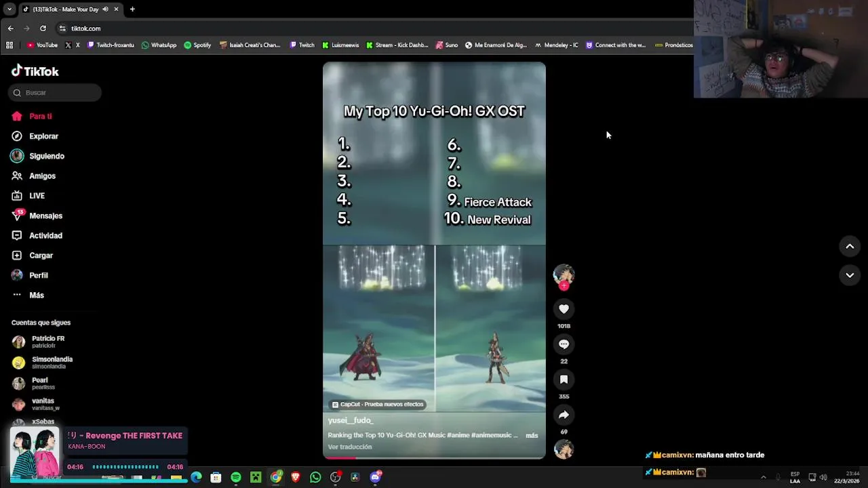Show hidden system tray icons
Screen dimensions: 868x488
coord(764,477)
